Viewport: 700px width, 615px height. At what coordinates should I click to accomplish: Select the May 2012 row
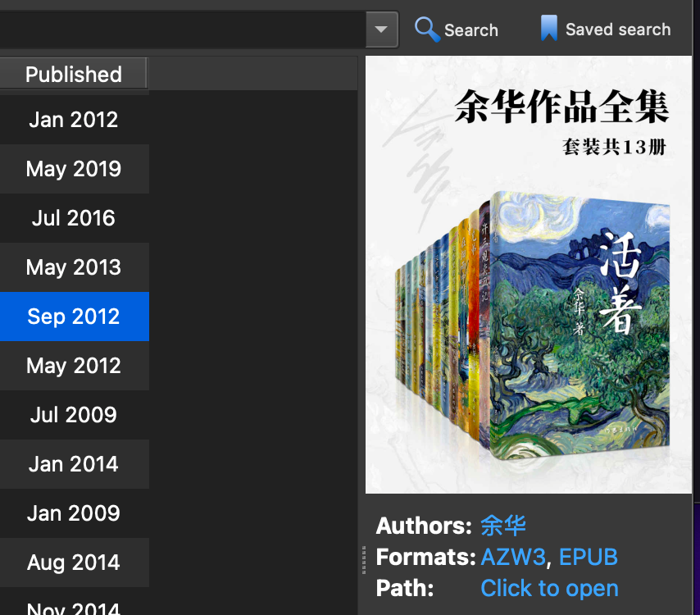pos(74,366)
